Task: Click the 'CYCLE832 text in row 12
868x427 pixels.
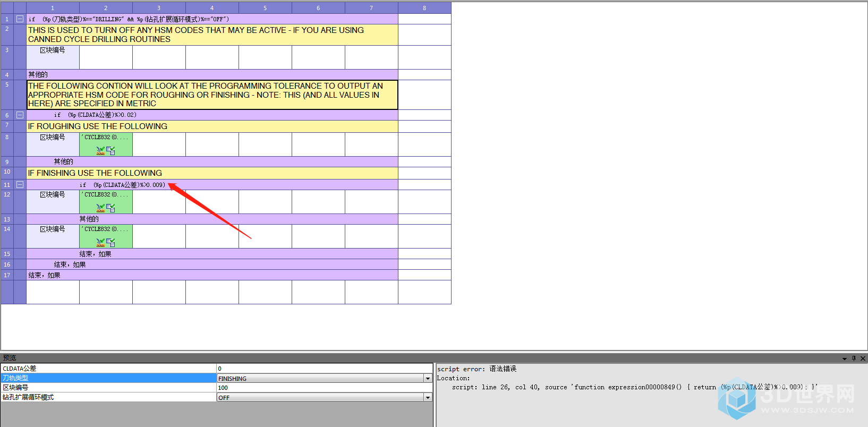Action: click(x=105, y=194)
